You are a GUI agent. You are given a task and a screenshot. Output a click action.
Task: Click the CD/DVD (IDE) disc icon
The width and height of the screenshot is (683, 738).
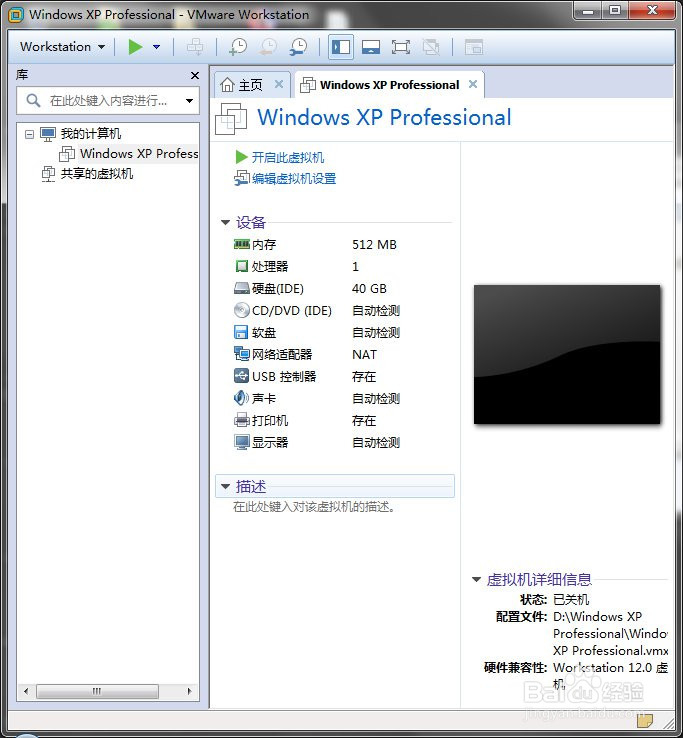coord(241,310)
